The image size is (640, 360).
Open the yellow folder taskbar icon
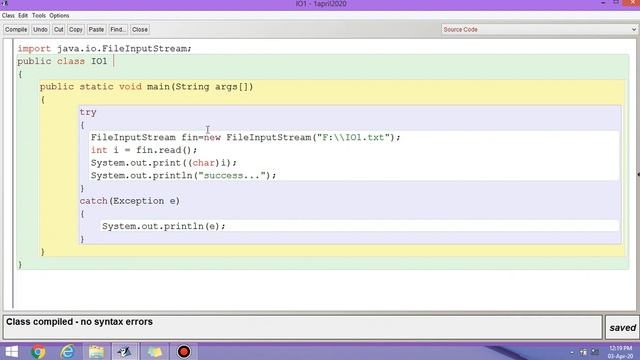click(154, 351)
